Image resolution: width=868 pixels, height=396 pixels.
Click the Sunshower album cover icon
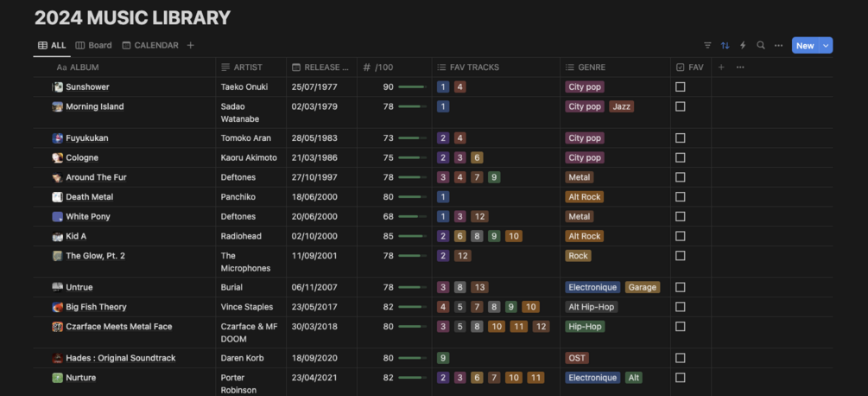coord(58,87)
